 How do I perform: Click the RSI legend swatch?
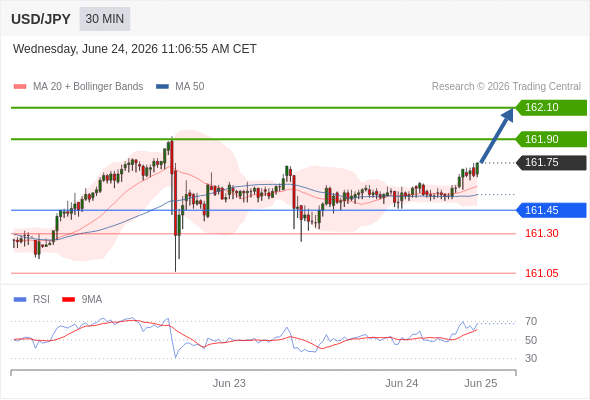click(20, 300)
